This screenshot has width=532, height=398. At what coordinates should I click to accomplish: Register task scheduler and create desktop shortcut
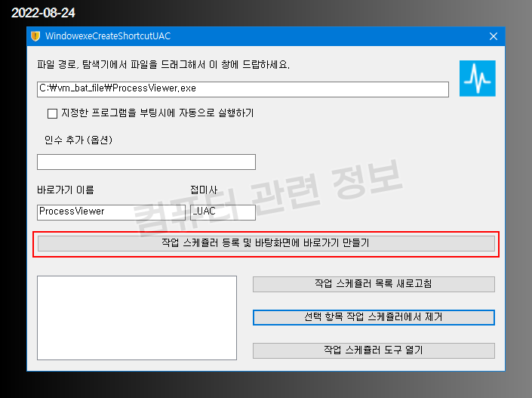(x=266, y=243)
